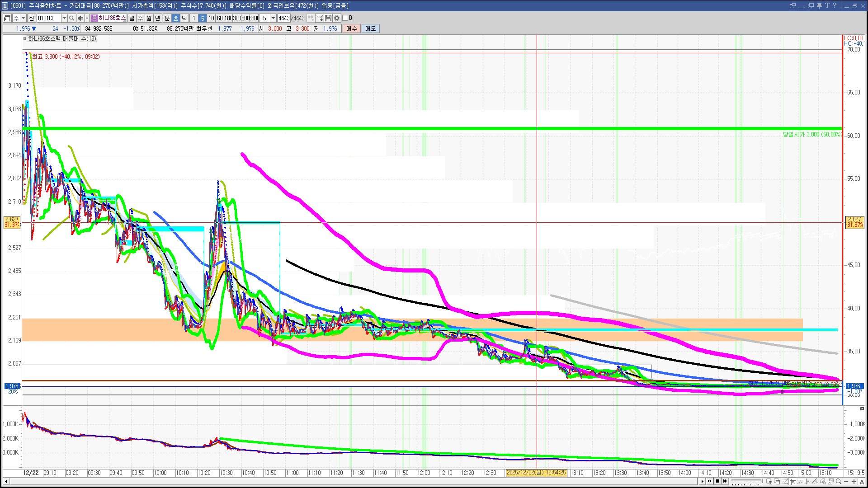The width and height of the screenshot is (868, 488).
Task: Switch to 일 (daily) chart tab
Action: click(x=132, y=18)
